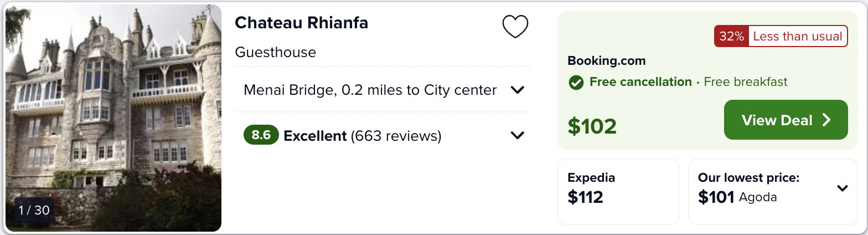Select the Expedia $112 offer
The image size is (868, 235).
click(618, 191)
